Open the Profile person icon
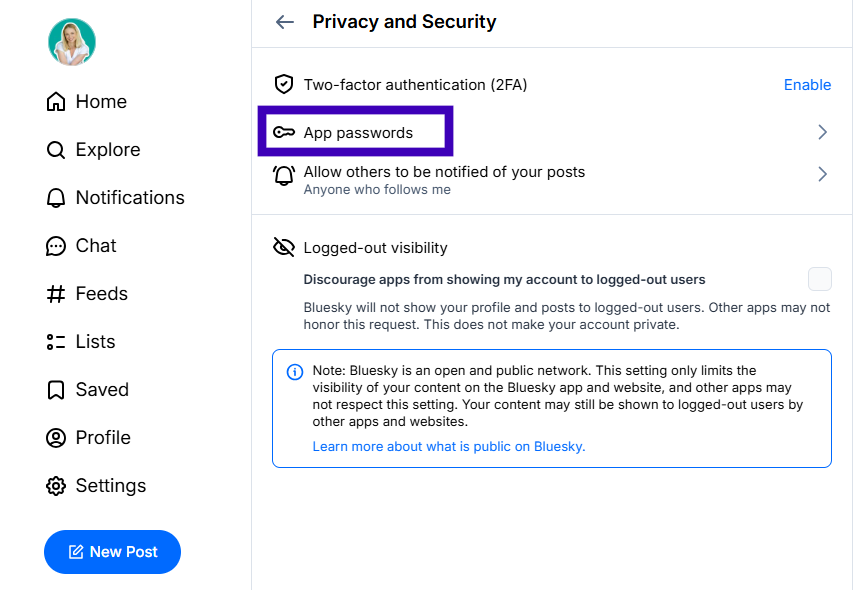Screen dimensions: 862x590 (x=55, y=437)
